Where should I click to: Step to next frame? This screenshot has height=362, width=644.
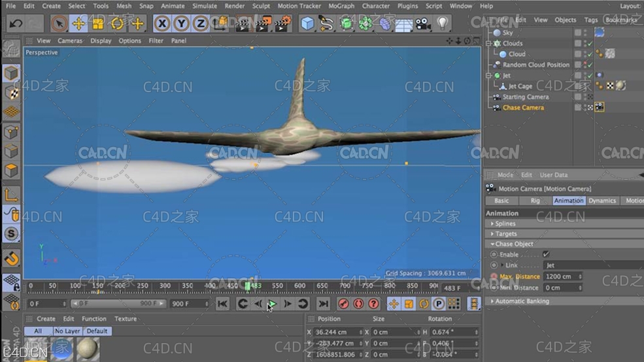pyautogui.click(x=288, y=304)
